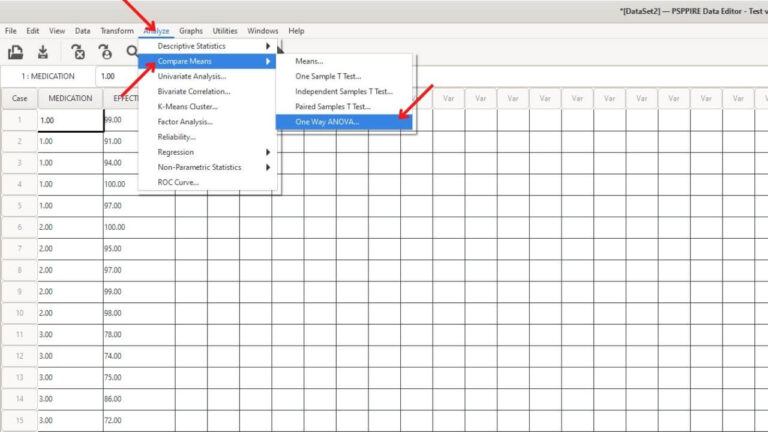Click the Open file toolbar icon
The height and width of the screenshot is (432, 768).
[15, 52]
